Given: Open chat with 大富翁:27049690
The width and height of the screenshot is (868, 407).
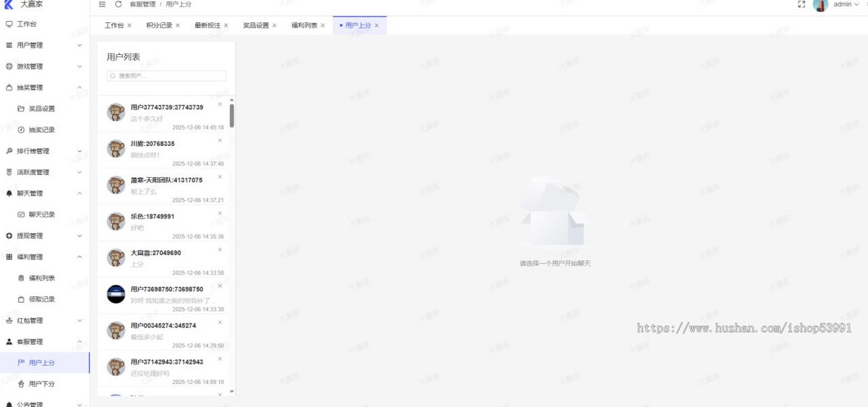Looking at the screenshot, I should pos(163,260).
